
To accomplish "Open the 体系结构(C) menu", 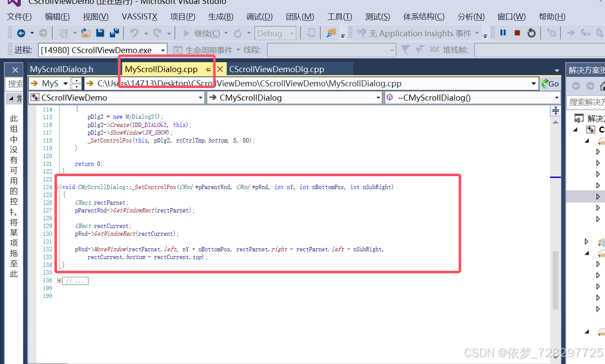I will 424,16.
